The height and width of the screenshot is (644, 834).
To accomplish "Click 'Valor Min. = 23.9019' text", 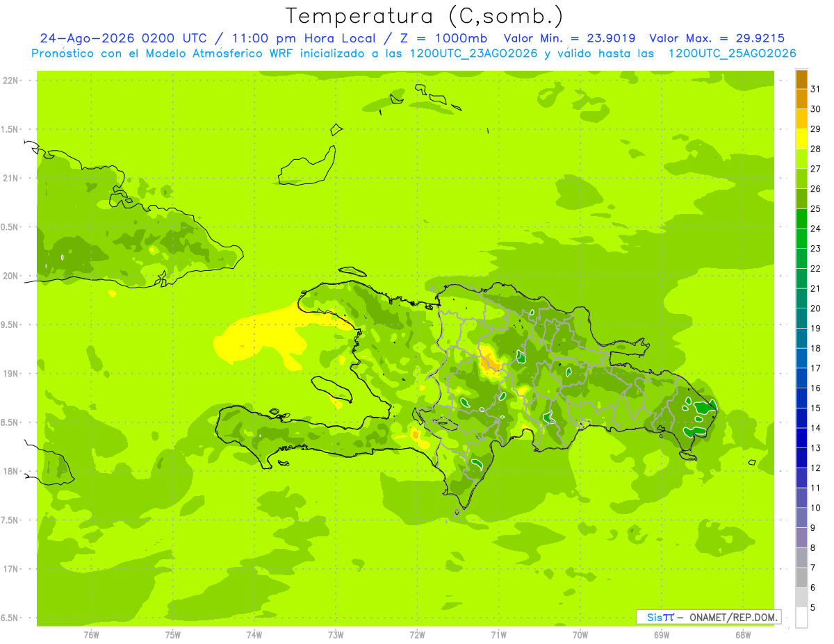I will tap(570, 38).
